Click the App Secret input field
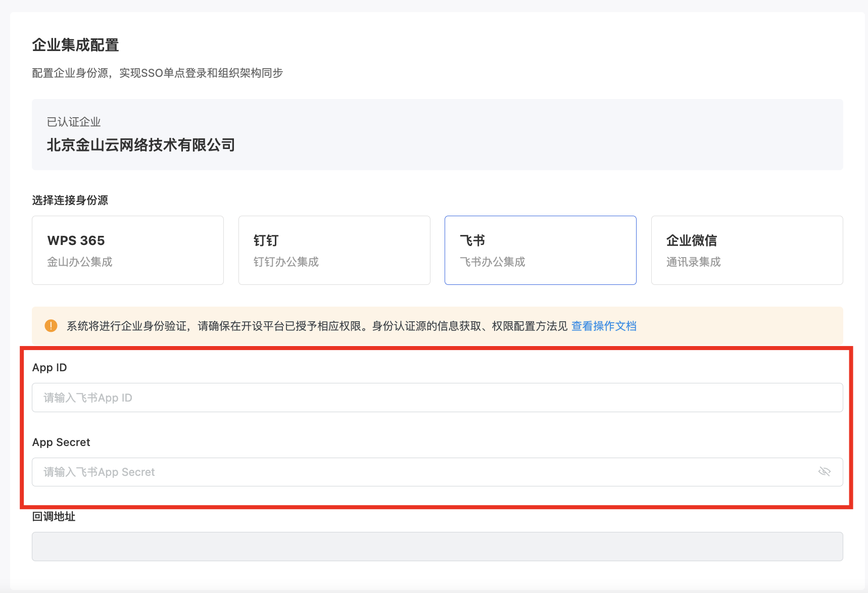Viewport: 868px width, 593px height. point(438,472)
